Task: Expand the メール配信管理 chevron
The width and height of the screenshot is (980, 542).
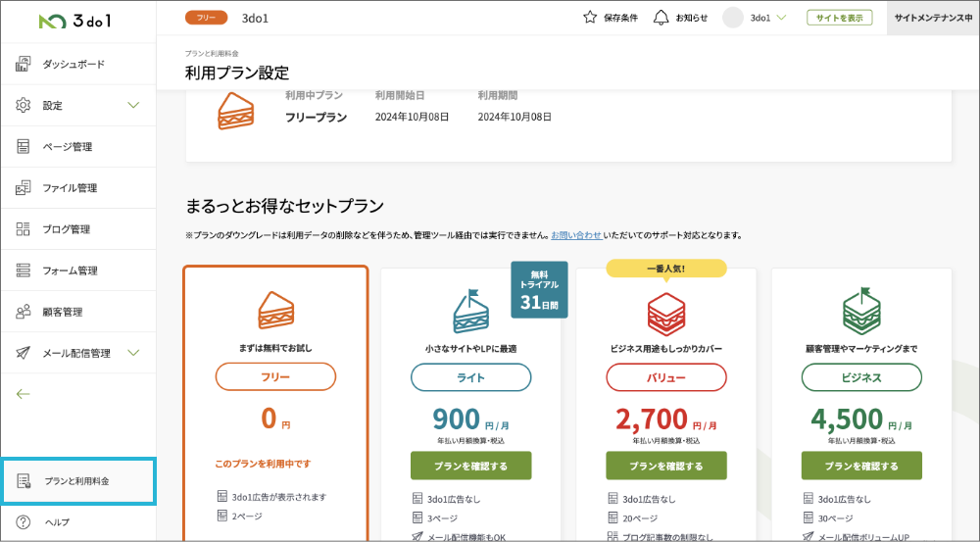Action: 133,353
